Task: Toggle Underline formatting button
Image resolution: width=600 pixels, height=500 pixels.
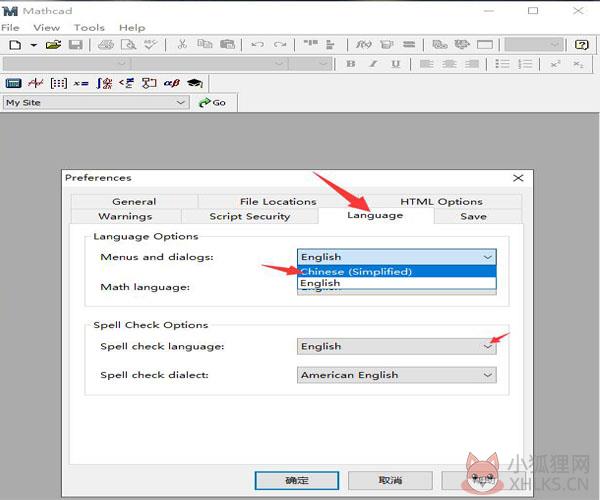Action: click(396, 64)
